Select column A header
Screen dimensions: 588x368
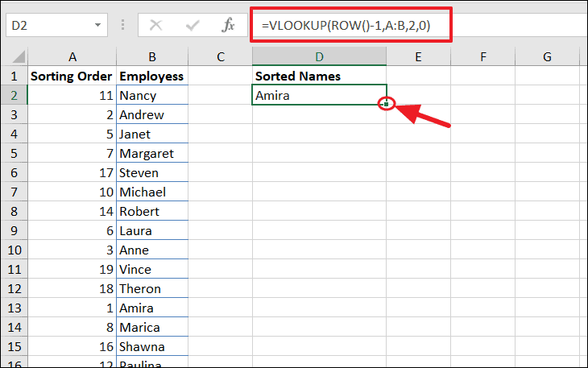point(72,56)
